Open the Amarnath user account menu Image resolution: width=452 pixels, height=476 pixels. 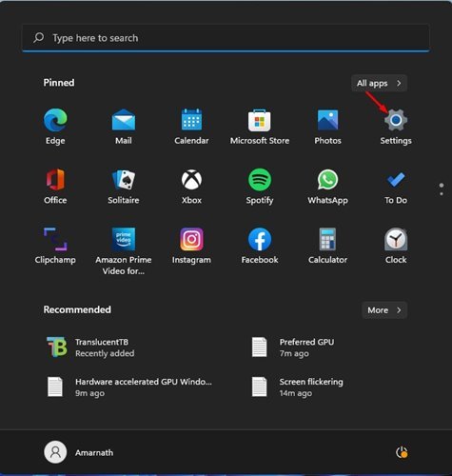(79, 452)
